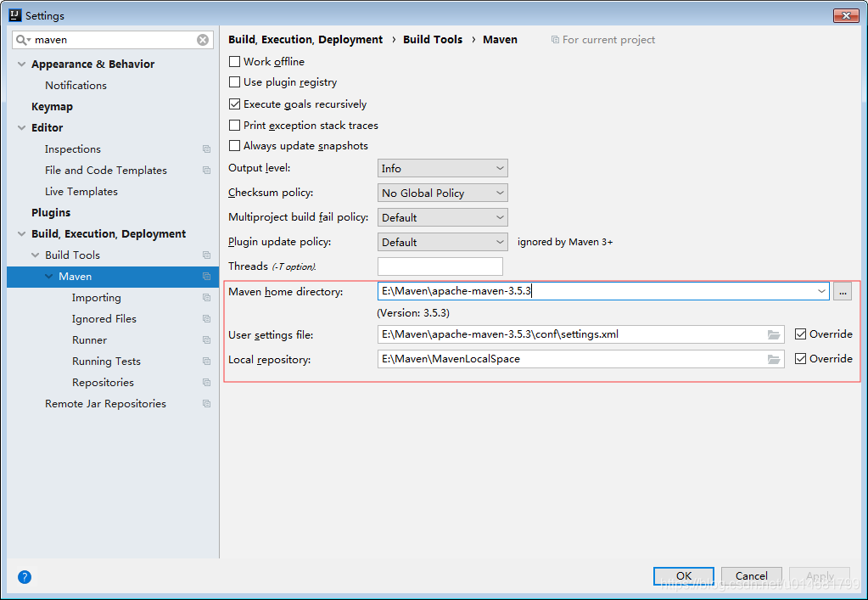Enable Print exception stack traces
The image size is (868, 600).
235,125
